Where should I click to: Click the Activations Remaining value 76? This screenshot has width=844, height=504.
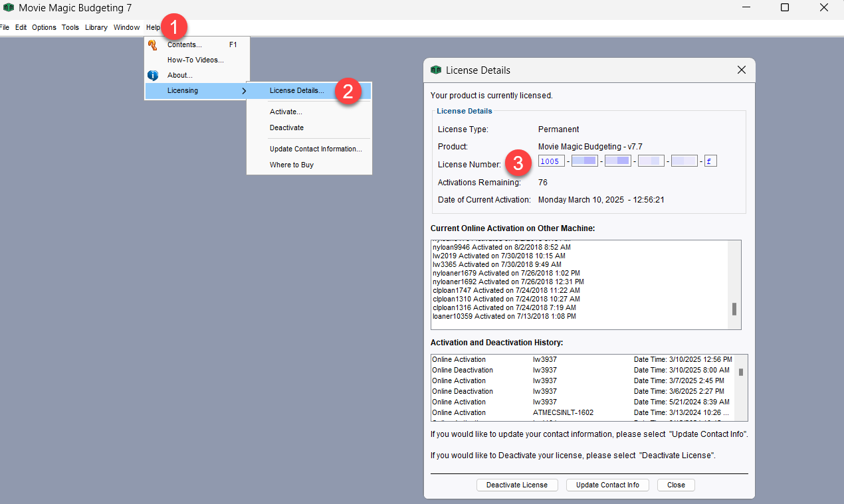(543, 183)
